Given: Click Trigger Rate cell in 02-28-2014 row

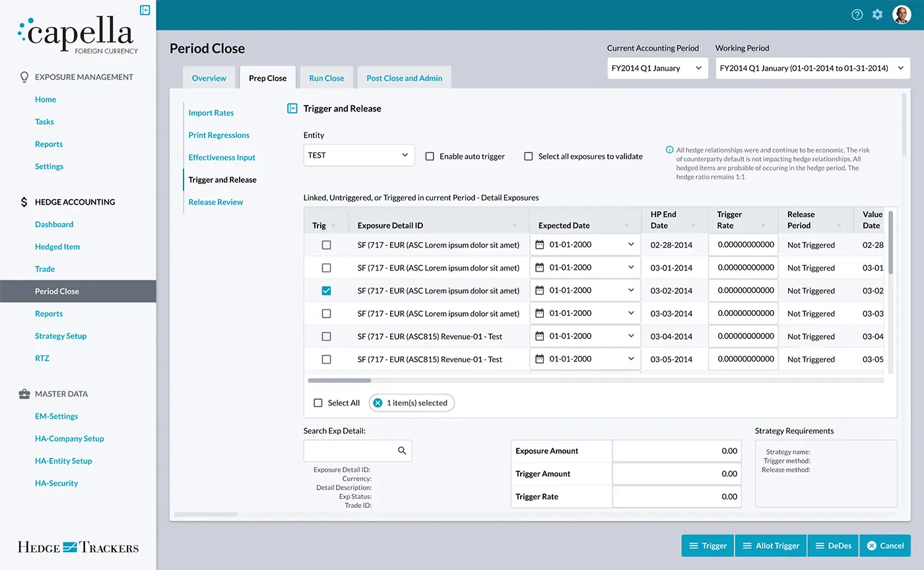Looking at the screenshot, I should [x=743, y=245].
